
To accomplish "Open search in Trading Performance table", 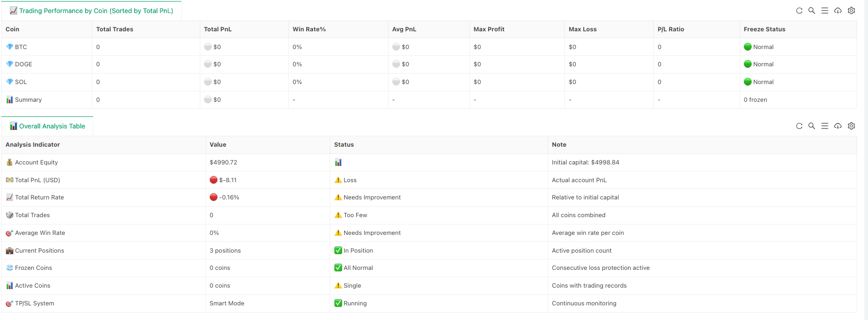I will click(x=812, y=10).
